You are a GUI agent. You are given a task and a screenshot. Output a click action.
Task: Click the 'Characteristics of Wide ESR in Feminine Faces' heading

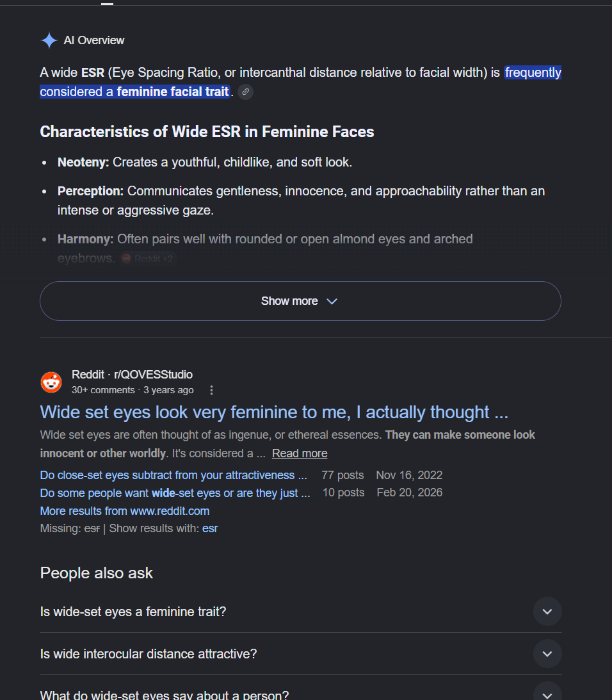pyautogui.click(x=207, y=132)
